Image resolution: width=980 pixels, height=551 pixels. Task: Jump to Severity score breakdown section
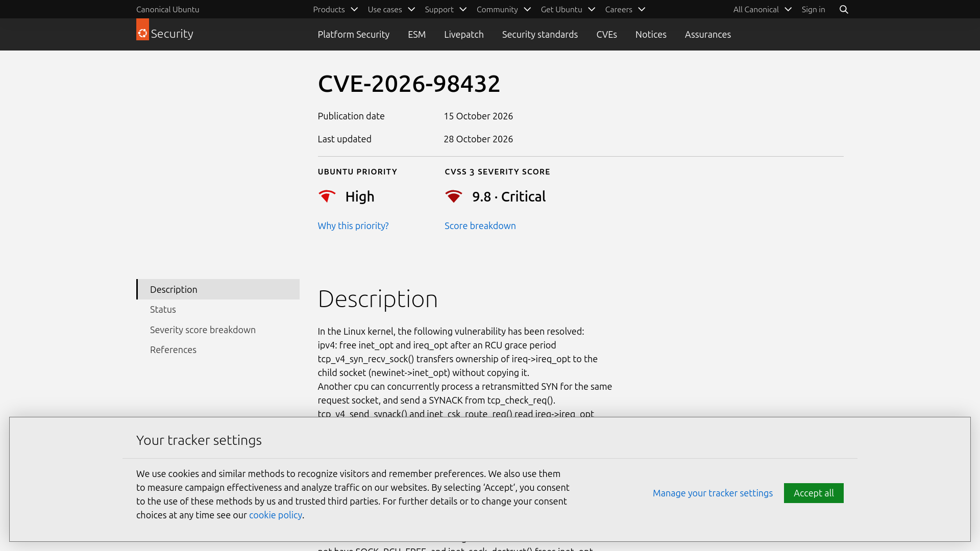pos(203,330)
